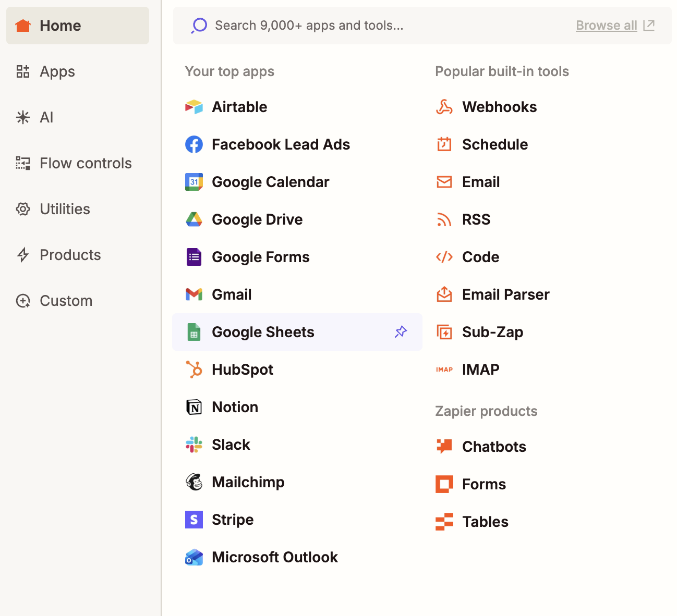This screenshot has height=616, width=677.
Task: Select the Schedule label
Action: point(495,144)
